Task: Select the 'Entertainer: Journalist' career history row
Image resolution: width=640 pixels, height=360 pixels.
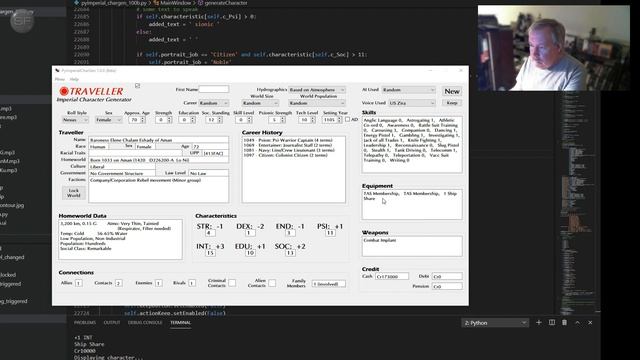Action: (x=288, y=145)
